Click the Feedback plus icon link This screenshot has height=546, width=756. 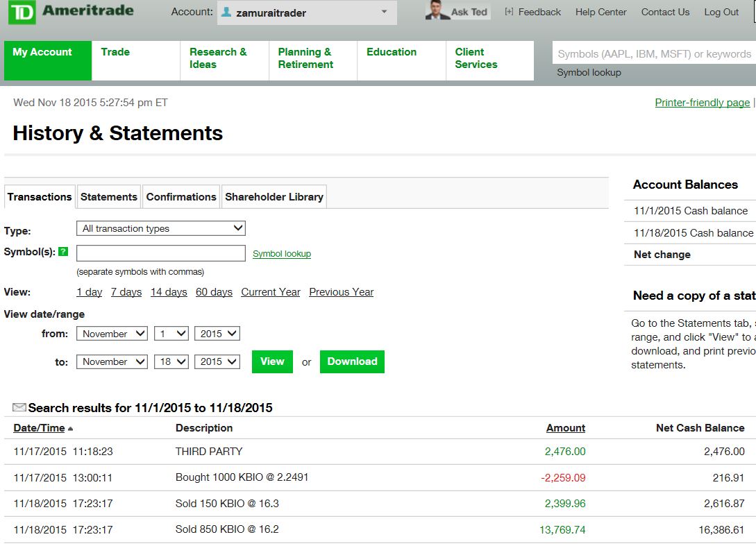(x=509, y=12)
